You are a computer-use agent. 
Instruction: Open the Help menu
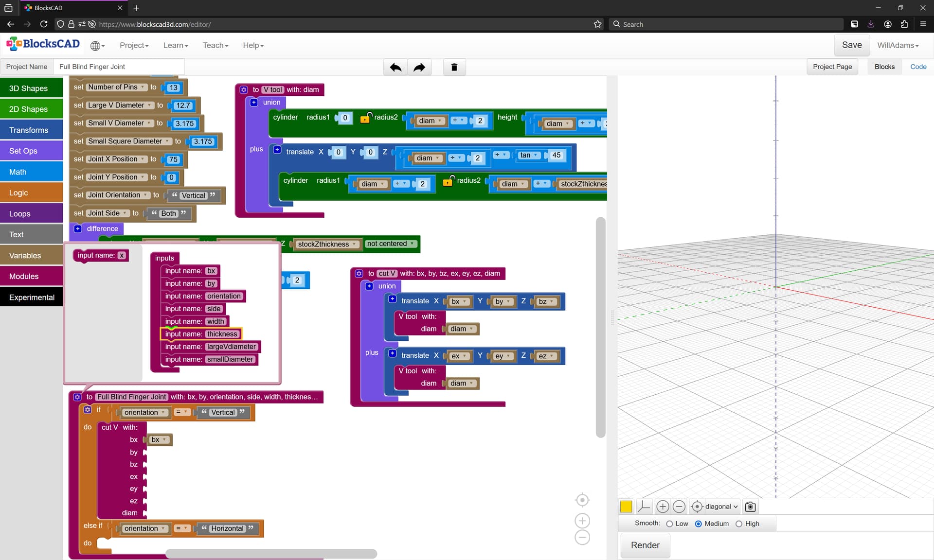(x=253, y=45)
